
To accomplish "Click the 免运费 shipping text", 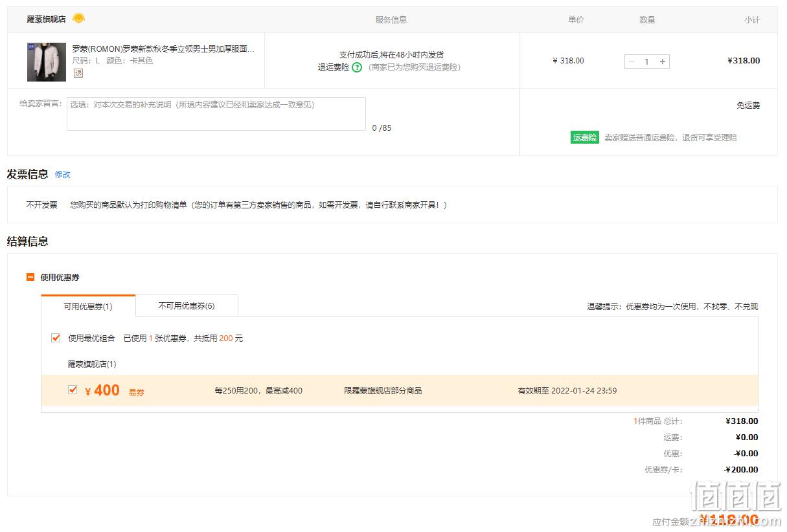I will tap(748, 105).
